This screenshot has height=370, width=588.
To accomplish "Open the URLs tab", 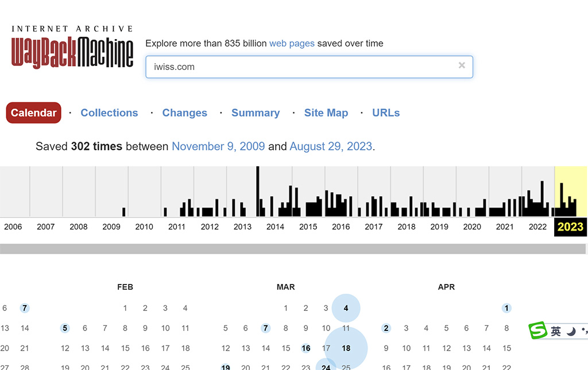I will (x=386, y=113).
